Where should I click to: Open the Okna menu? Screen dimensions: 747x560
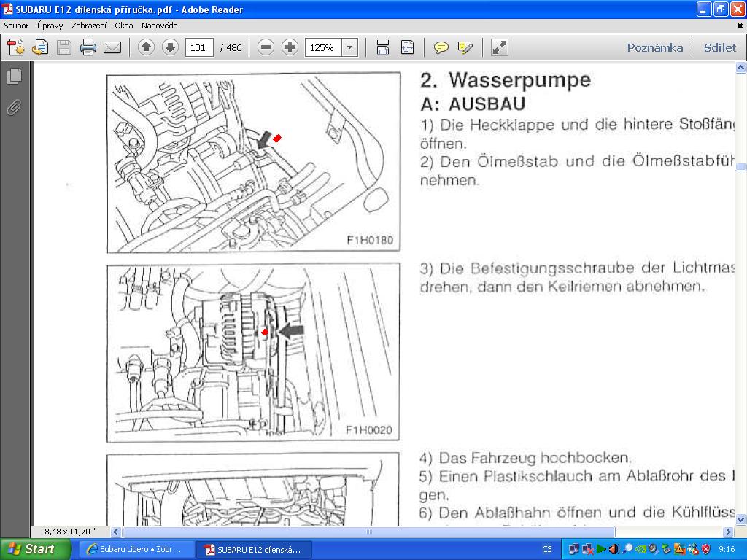124,26
